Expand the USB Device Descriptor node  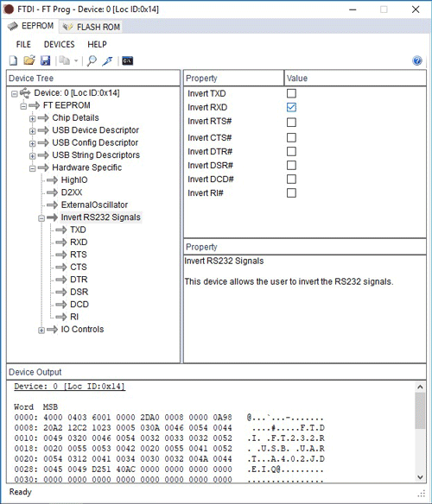32,131
